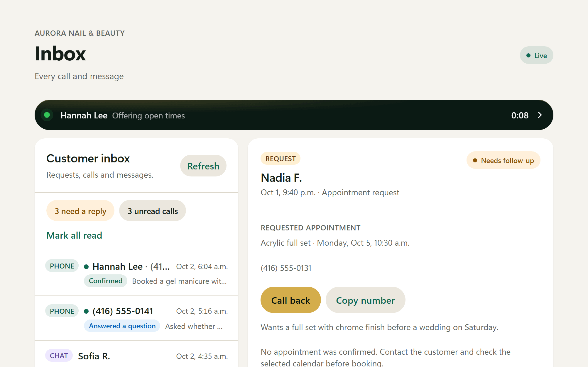The height and width of the screenshot is (367, 588).
Task: Click the 0:08 call timer
Action: [520, 115]
